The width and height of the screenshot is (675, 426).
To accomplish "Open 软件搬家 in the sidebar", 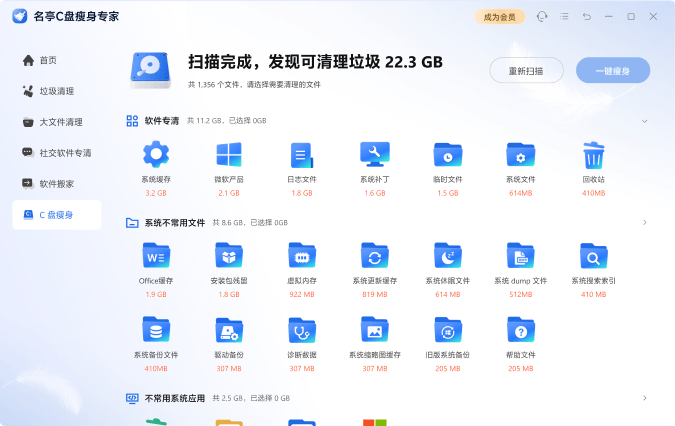I will [x=57, y=184].
